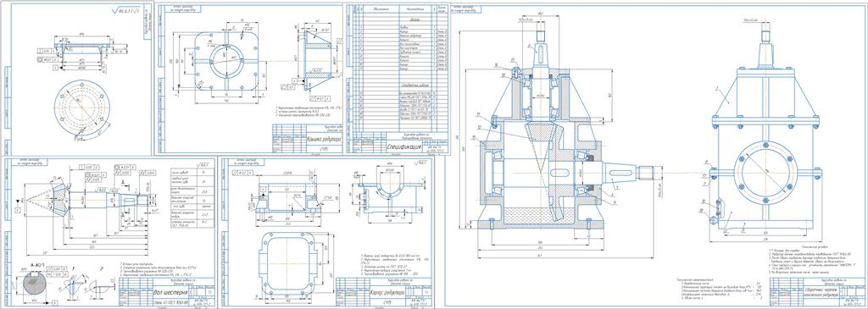Click the Спецификация title block label
The image size is (868, 309).
(x=403, y=148)
